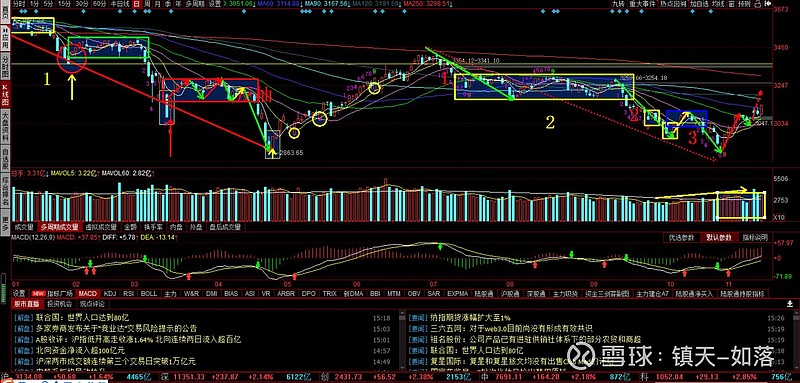Select the OBV indicator tab
This screenshot has width=800, height=383.
(414, 293)
